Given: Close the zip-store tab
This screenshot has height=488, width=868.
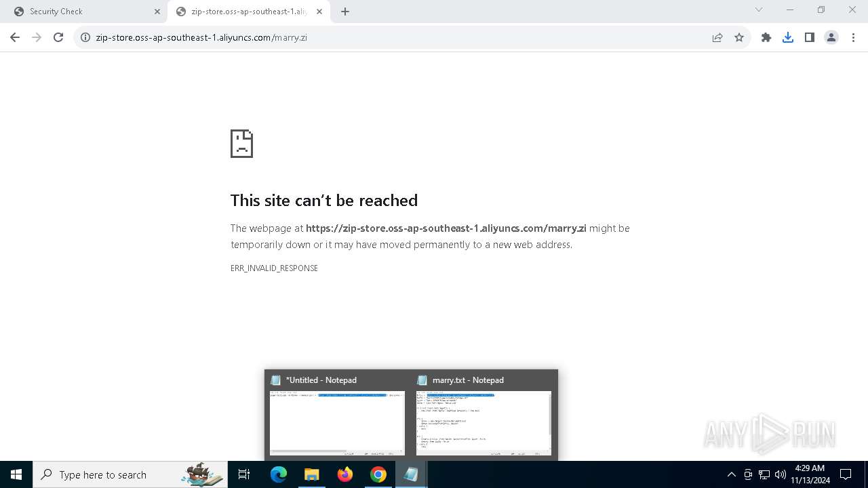Looking at the screenshot, I should point(319,12).
